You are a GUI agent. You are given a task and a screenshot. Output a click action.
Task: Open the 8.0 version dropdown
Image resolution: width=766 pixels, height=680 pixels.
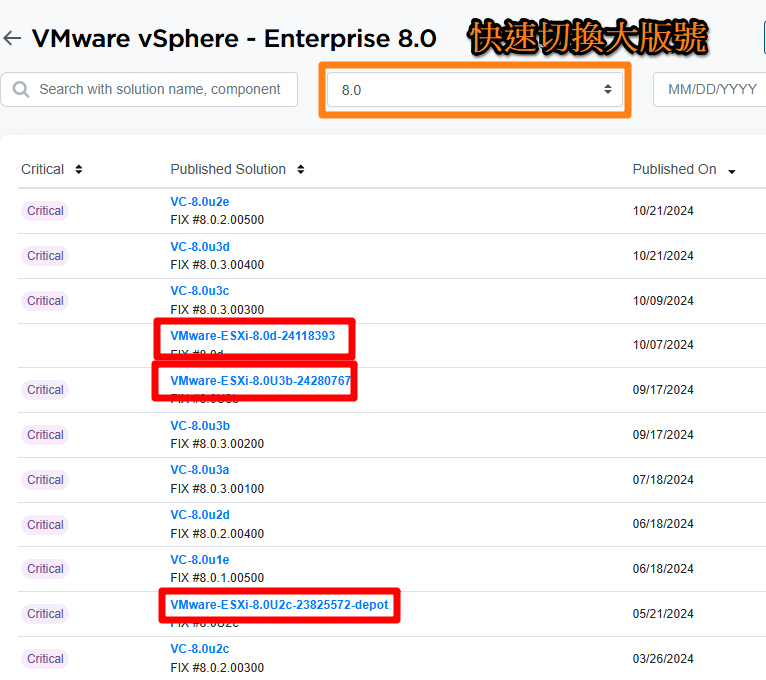click(474, 89)
